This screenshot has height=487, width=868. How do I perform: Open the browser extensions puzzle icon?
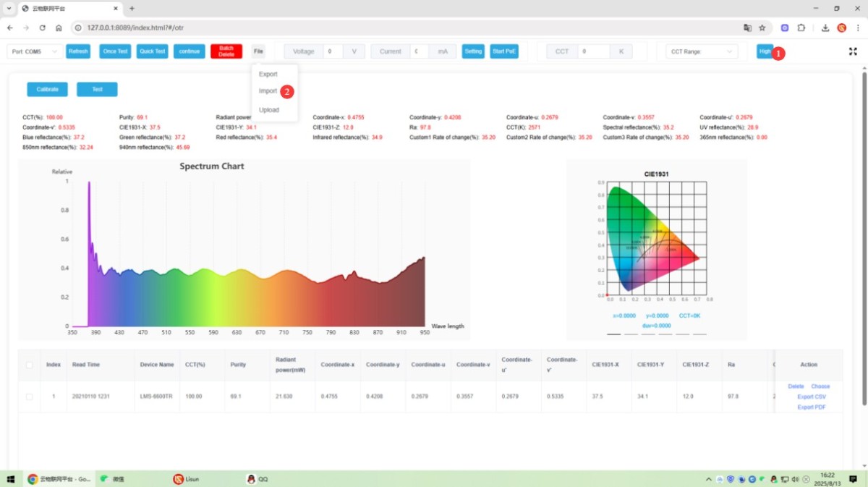tap(801, 27)
